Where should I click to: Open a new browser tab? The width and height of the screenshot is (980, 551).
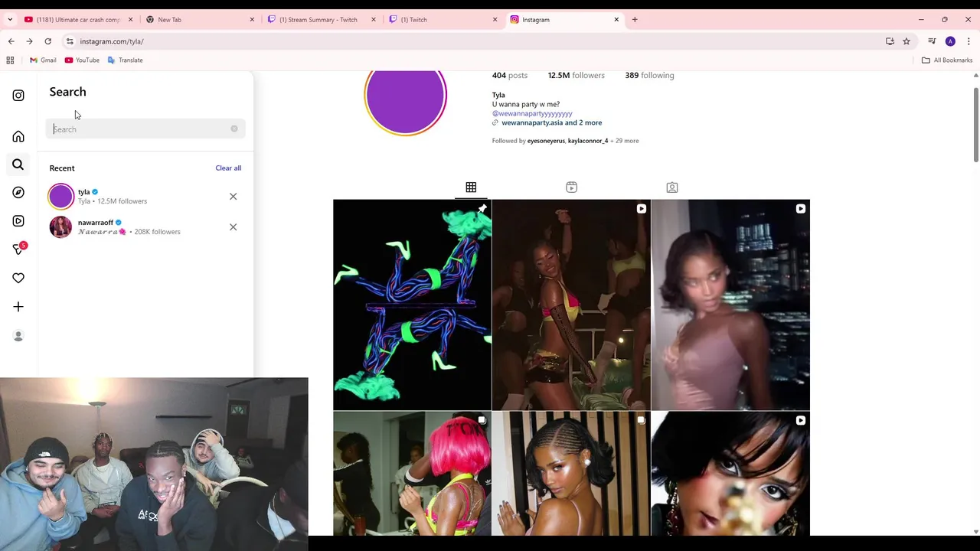point(635,19)
